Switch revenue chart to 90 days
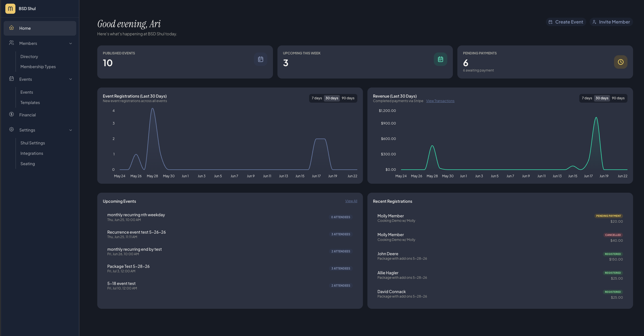The width and height of the screenshot is (644, 336). pos(618,98)
